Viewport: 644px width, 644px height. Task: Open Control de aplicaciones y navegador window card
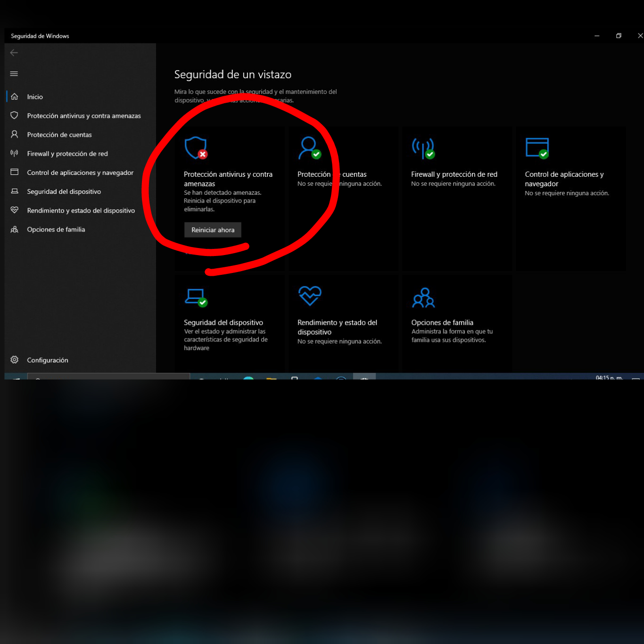coord(570,198)
